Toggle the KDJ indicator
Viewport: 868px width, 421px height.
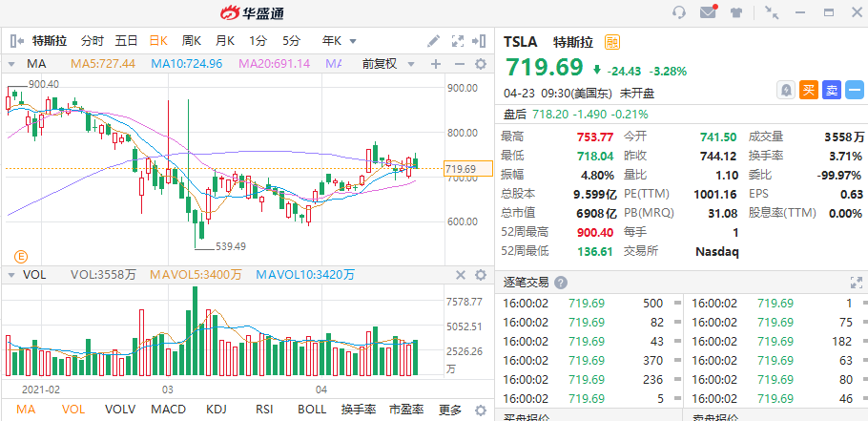[217, 410]
